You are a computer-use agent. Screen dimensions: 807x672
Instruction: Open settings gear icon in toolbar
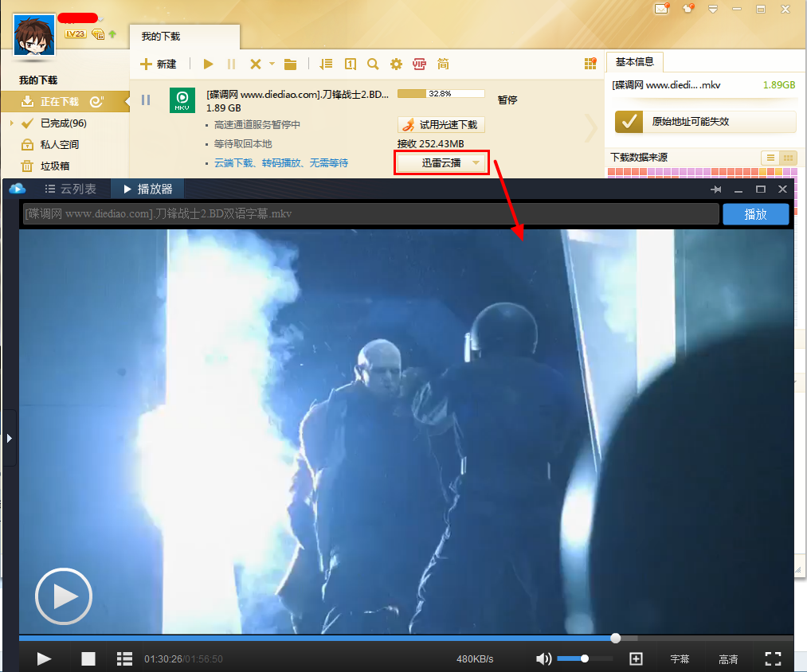tap(395, 64)
